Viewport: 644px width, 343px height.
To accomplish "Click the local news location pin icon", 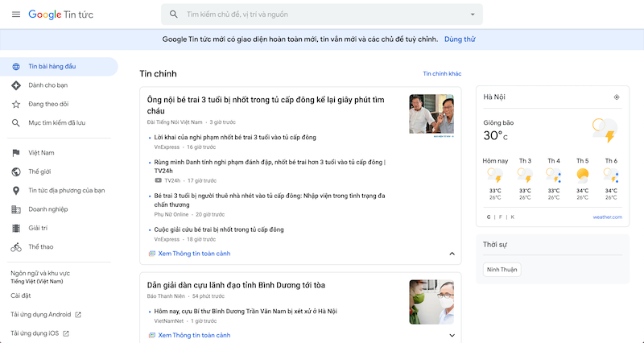I will click(16, 191).
